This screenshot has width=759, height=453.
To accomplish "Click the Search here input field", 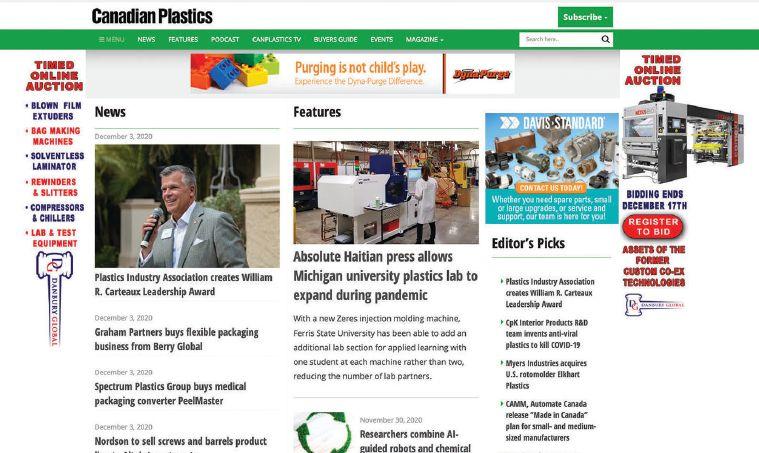I will point(560,39).
